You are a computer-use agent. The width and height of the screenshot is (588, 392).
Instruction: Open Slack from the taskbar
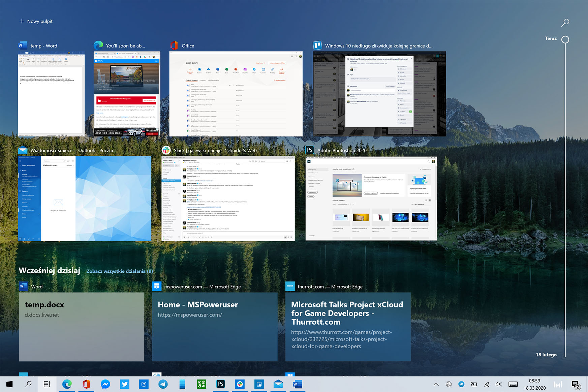240,384
